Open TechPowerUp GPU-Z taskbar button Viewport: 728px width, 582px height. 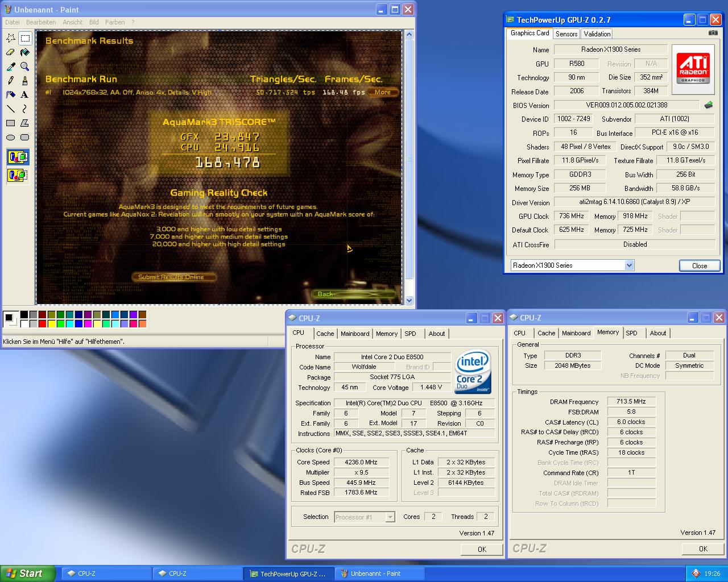289,573
